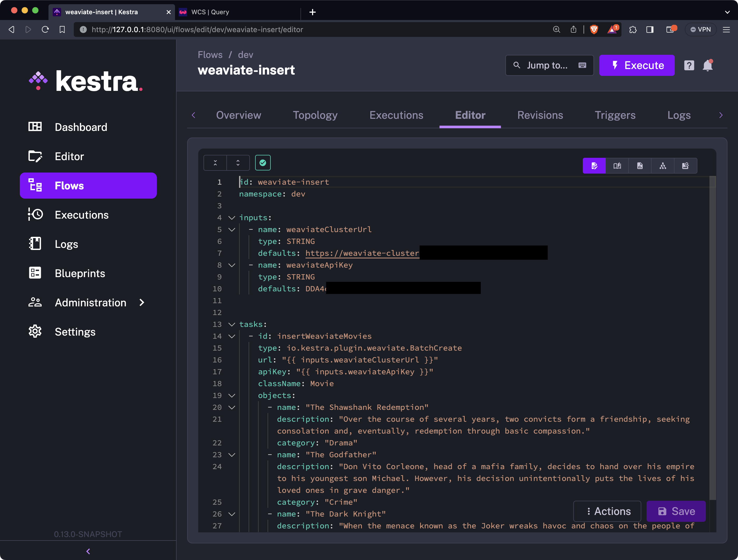Viewport: 738px width, 560px height.
Task: Fold The Shawshank Redemption entry
Action: 232,407
